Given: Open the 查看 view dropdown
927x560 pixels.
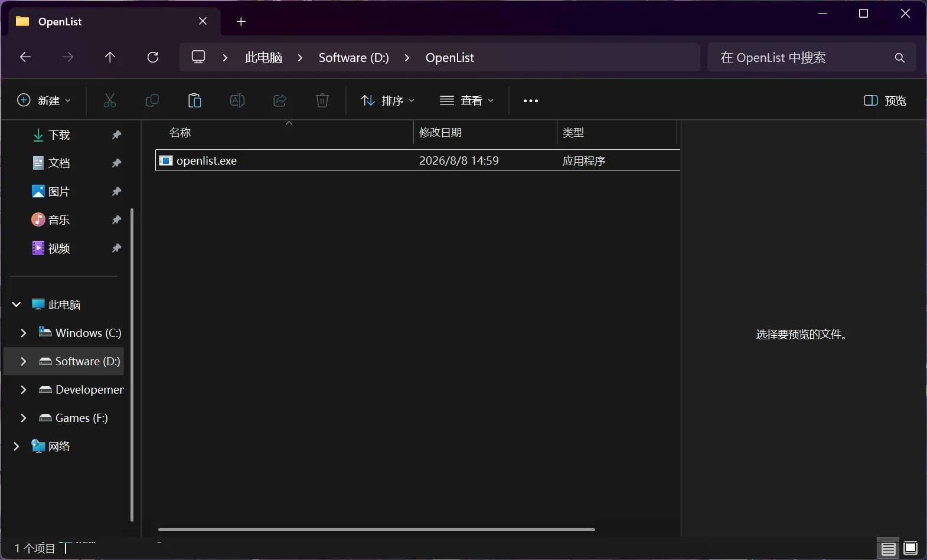Looking at the screenshot, I should (x=467, y=100).
